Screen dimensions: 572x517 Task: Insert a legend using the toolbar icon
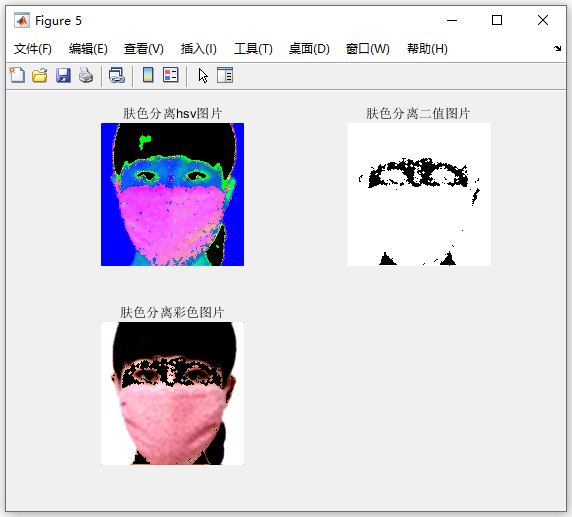[x=170, y=75]
